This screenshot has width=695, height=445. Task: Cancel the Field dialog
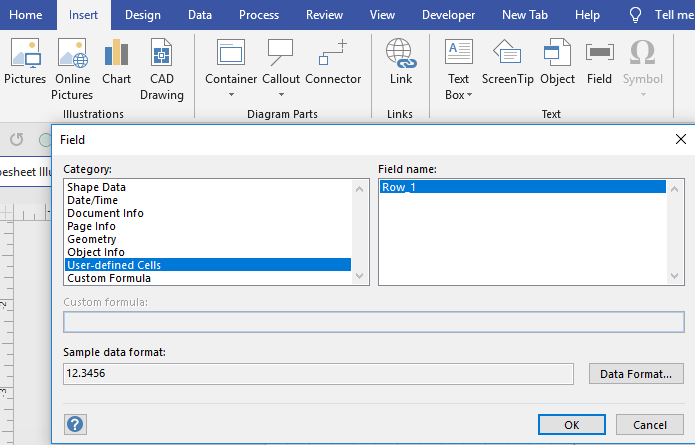[649, 424]
